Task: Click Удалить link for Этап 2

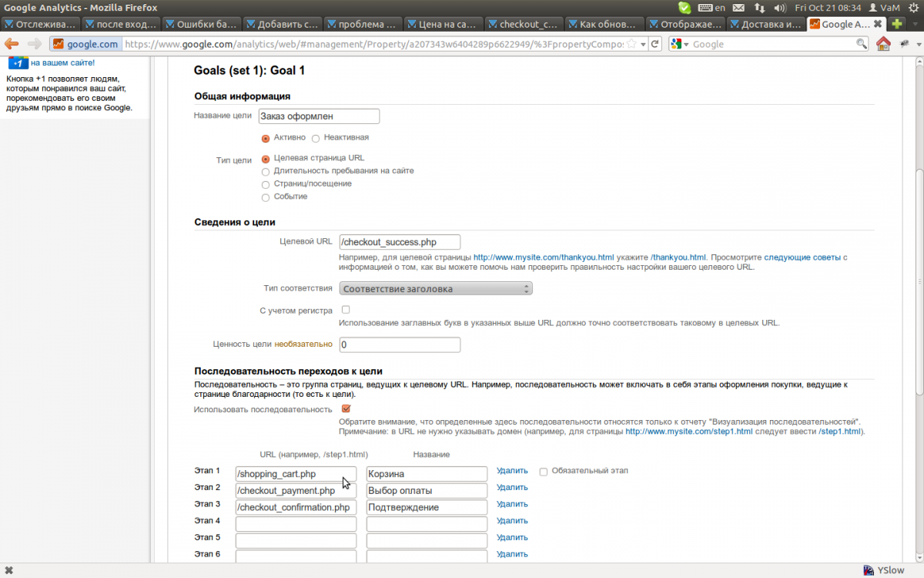Action: (512, 487)
